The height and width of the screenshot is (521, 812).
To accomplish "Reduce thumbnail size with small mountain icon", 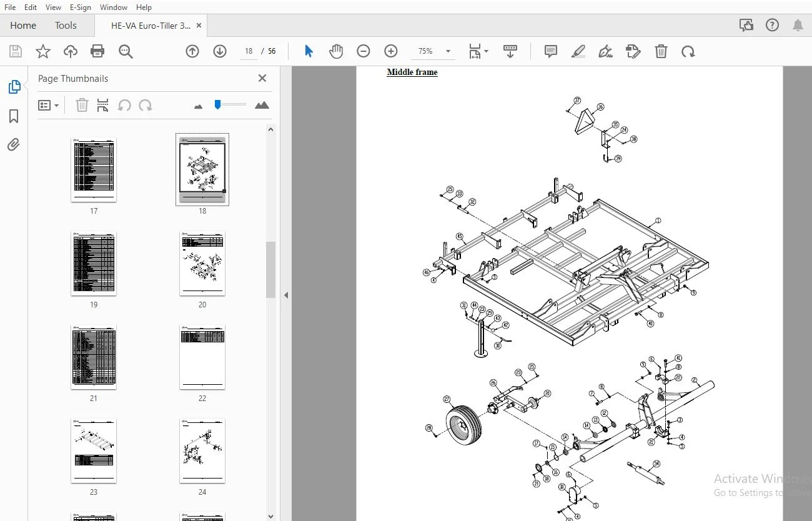I will (x=199, y=106).
